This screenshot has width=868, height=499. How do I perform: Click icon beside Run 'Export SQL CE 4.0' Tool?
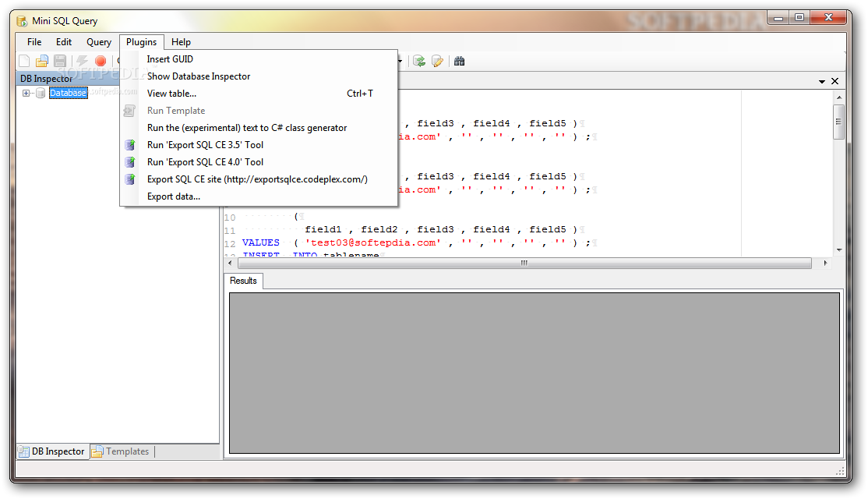point(129,162)
